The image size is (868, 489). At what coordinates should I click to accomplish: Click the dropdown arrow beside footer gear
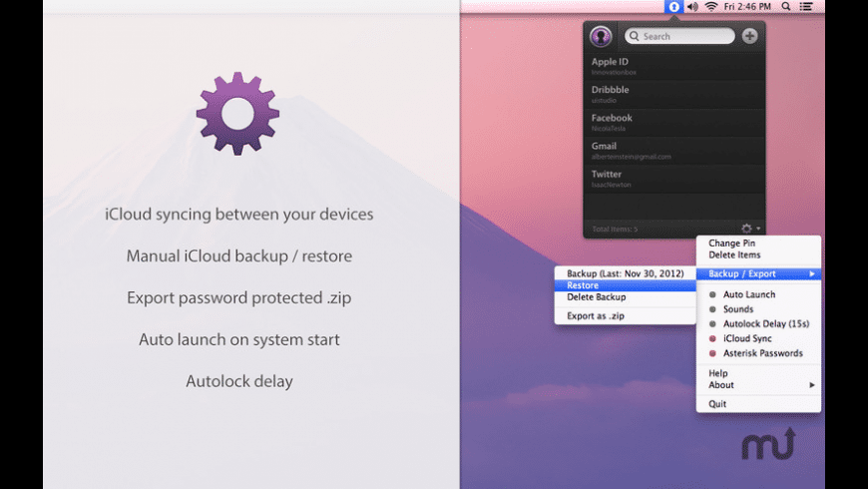[758, 229]
